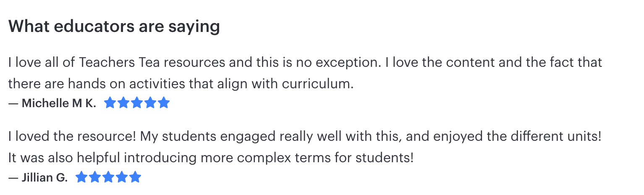
Task: Click the third star in Jillian G.'s rating
Action: pos(108,177)
